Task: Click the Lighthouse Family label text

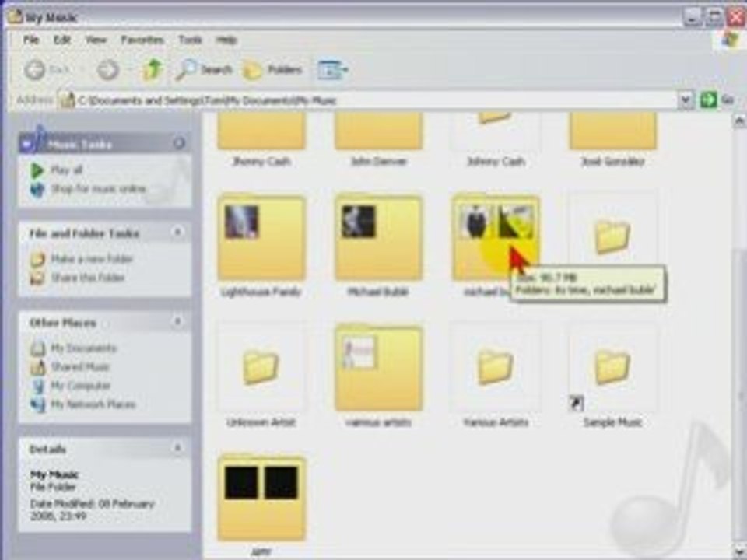Action: click(261, 292)
